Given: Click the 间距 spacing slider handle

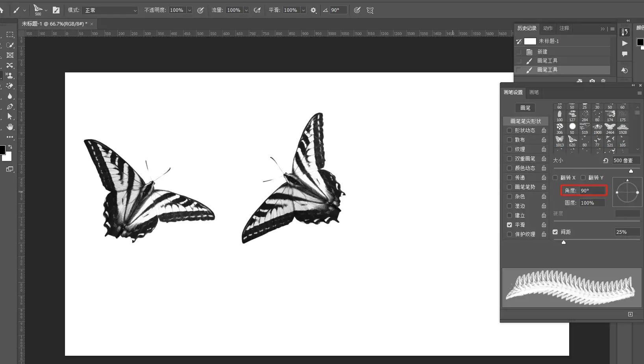Looking at the screenshot, I should pos(564,242).
